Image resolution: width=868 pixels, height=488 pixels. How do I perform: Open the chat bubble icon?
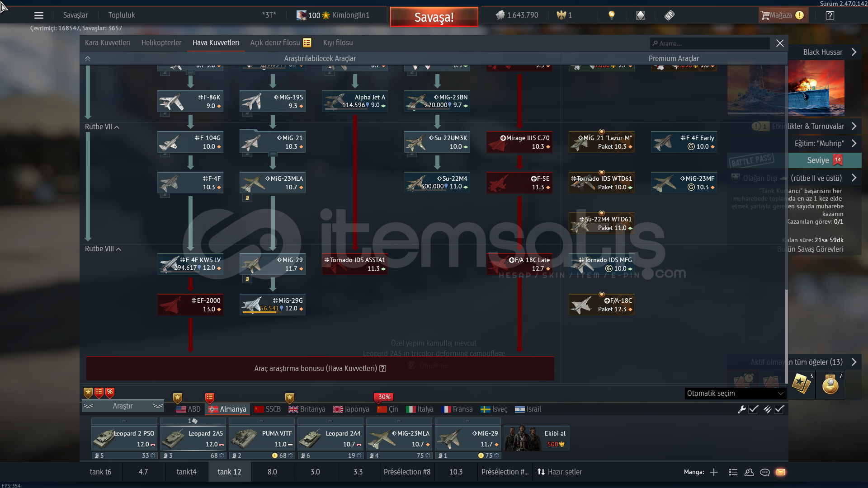(765, 472)
